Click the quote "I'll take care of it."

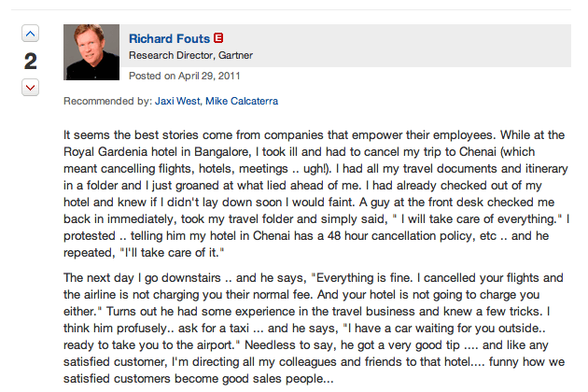pyautogui.click(x=172, y=252)
